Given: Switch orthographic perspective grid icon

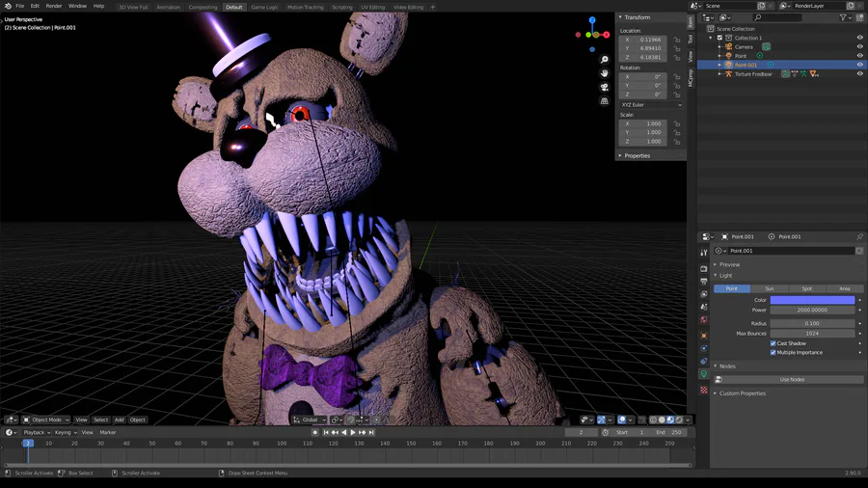Looking at the screenshot, I should coord(605,100).
